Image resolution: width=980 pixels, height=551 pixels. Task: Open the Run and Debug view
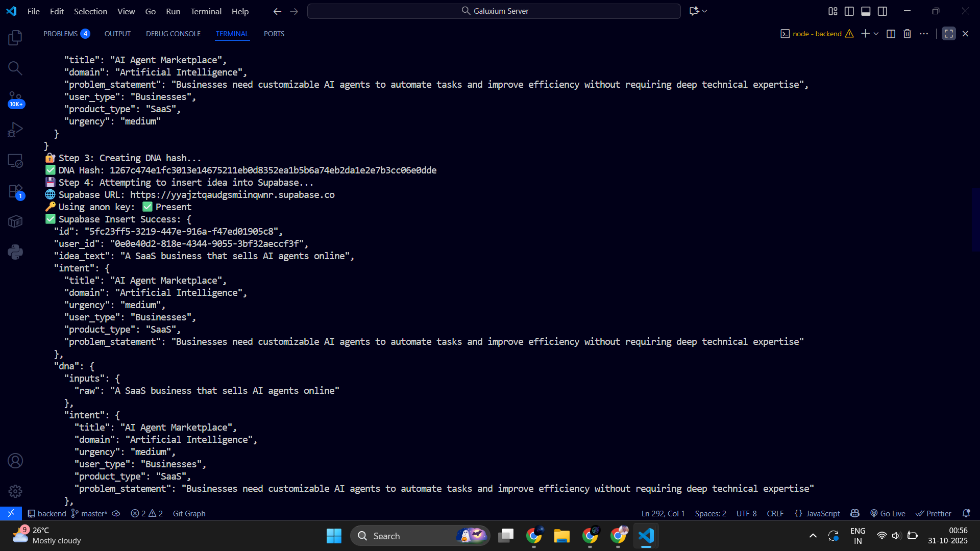tap(15, 130)
